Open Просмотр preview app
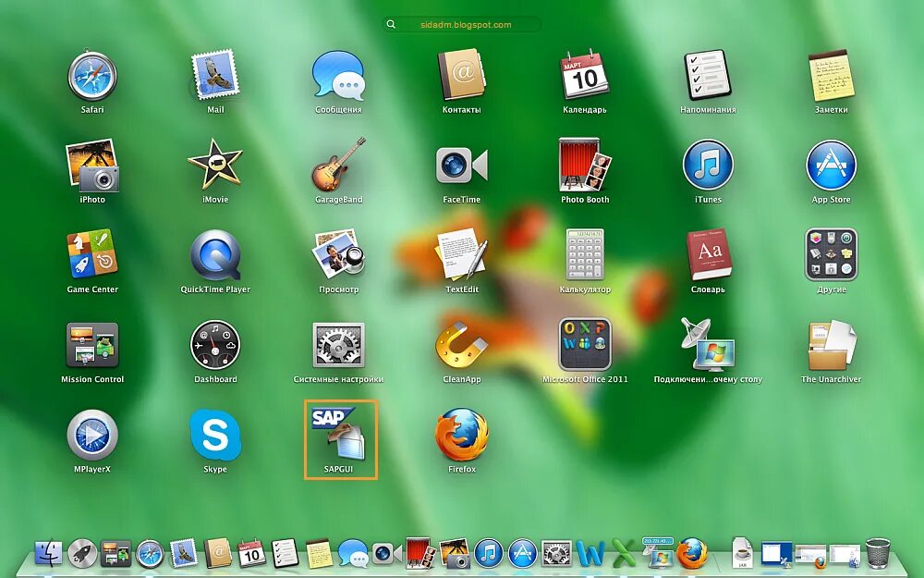This screenshot has width=924, height=578. [x=339, y=255]
